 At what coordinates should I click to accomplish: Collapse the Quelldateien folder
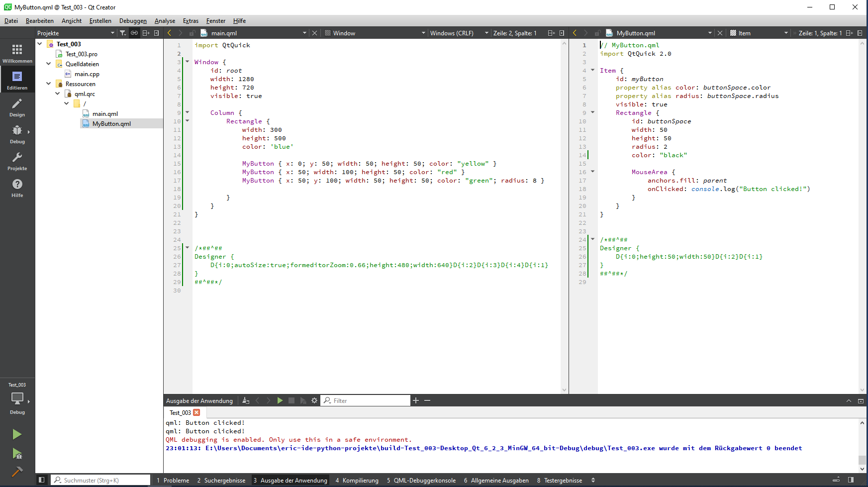[48, 64]
